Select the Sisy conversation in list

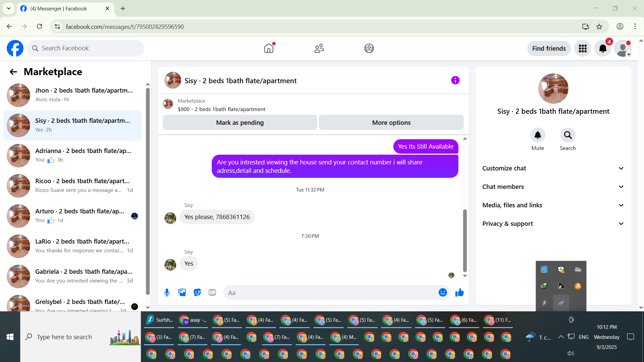[x=72, y=125]
